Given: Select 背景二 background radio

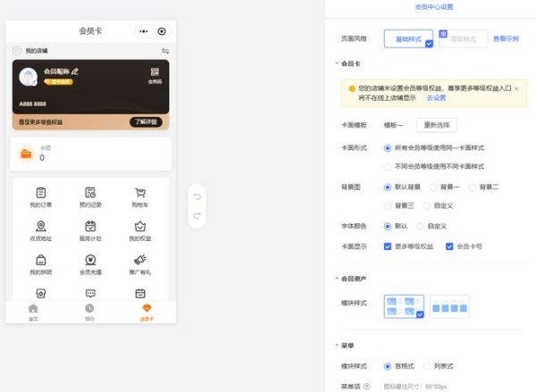Looking at the screenshot, I should [472, 188].
